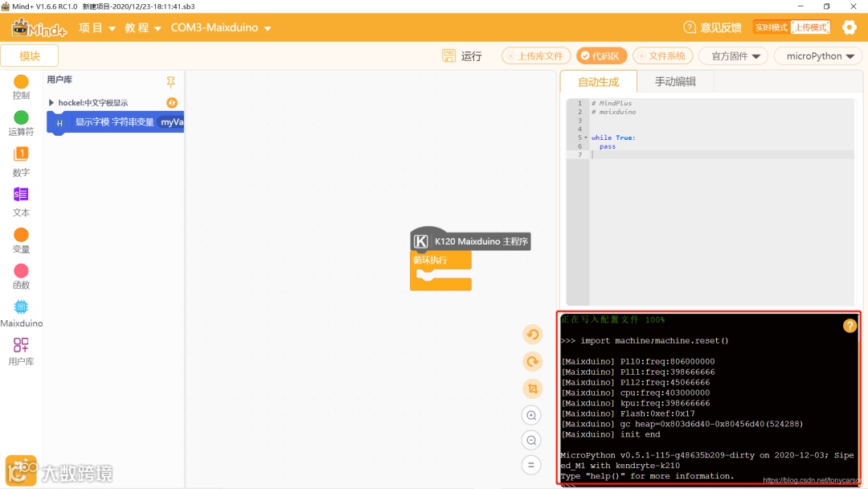Switch to the 手动编辑 code tab

(x=675, y=81)
